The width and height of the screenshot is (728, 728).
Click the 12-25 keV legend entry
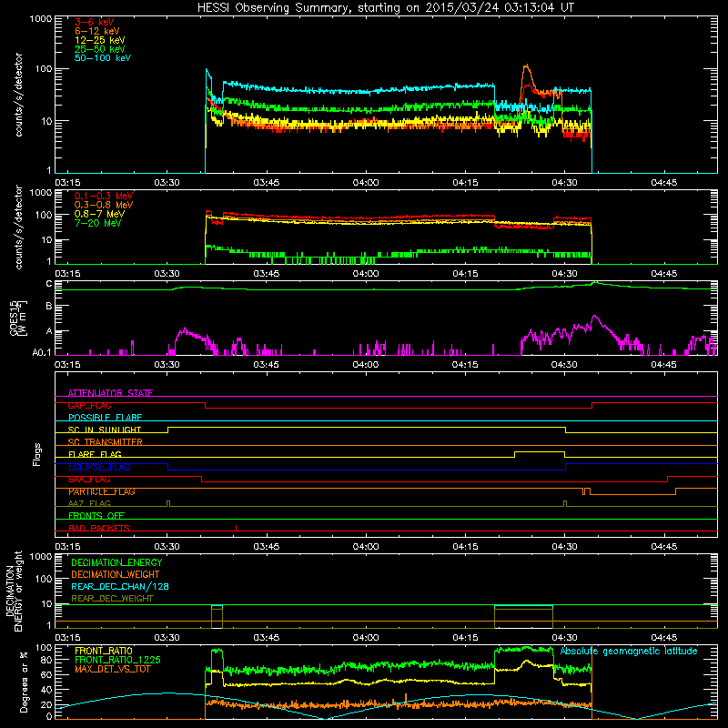coord(99,40)
